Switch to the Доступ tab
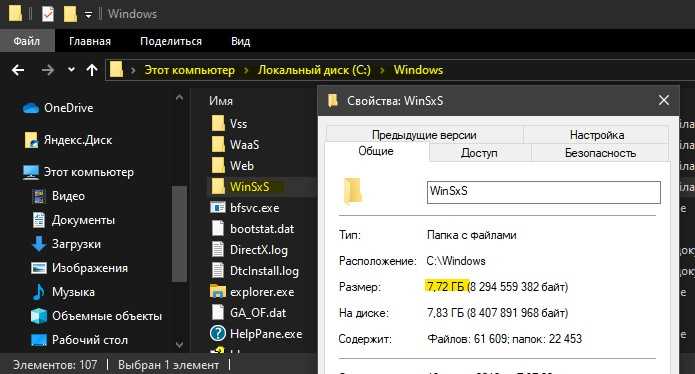Image resolution: width=695 pixels, height=374 pixels. (479, 153)
